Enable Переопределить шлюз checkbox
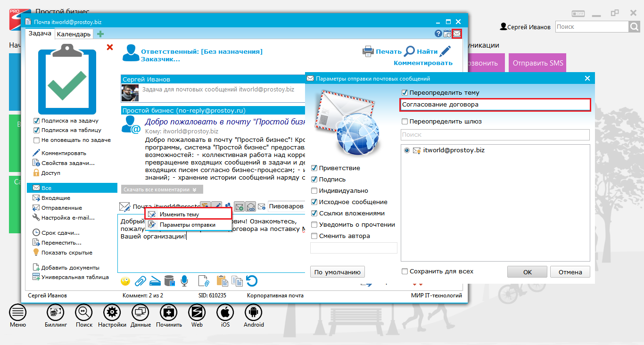The width and height of the screenshot is (644, 345). click(x=404, y=122)
